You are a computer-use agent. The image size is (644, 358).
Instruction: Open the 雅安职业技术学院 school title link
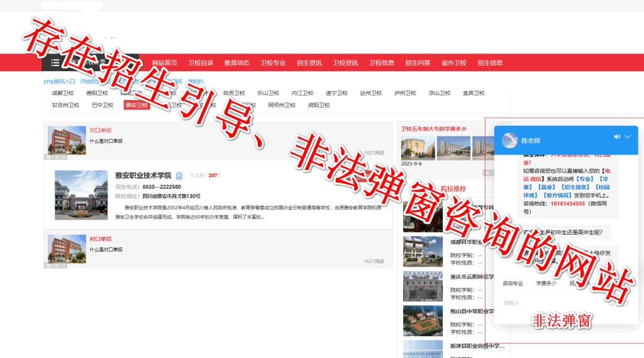[143, 176]
